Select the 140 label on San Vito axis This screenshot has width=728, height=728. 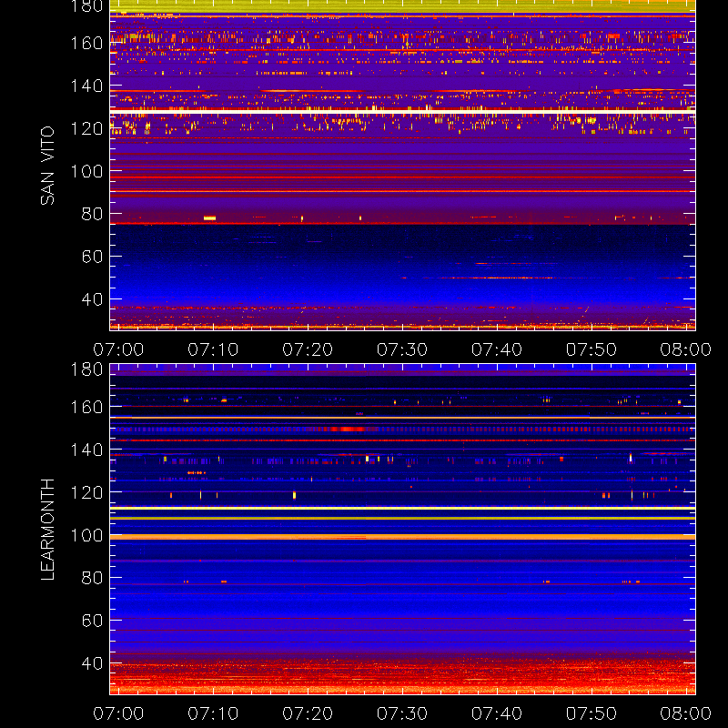click(86, 86)
